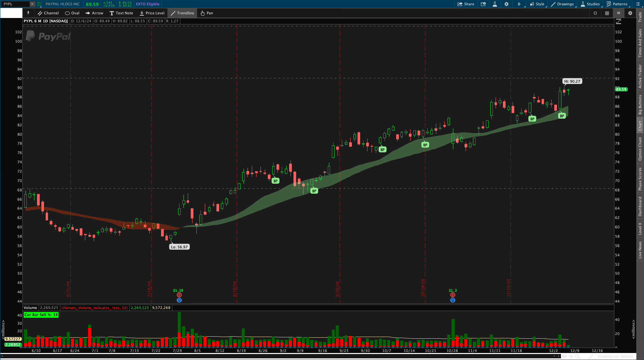Expand the D timeframe dropdown
The width and height of the screenshot is (644, 360).
[519, 4]
